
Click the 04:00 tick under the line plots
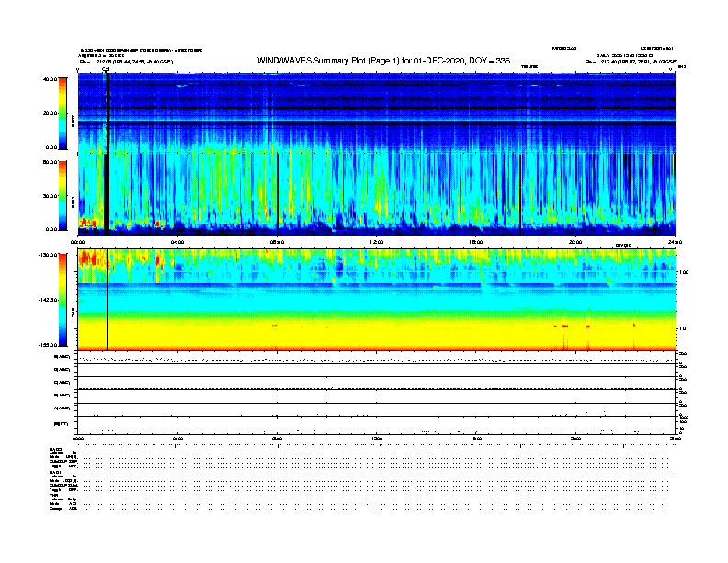[177, 438]
